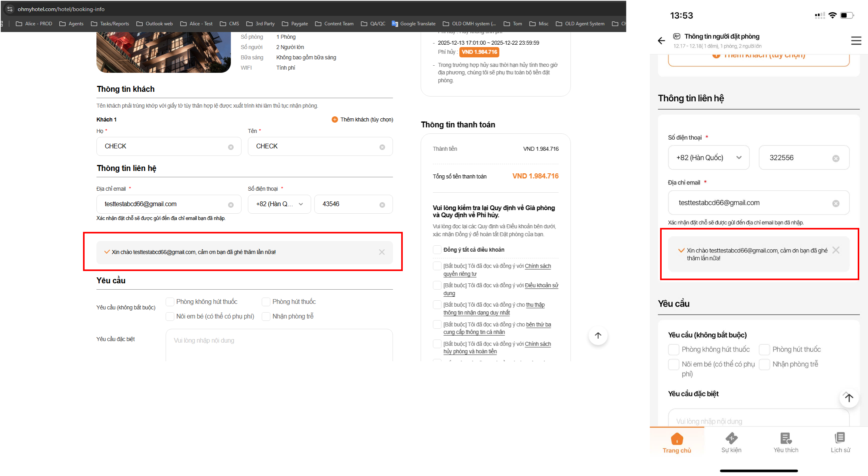This screenshot has height=476, width=868.
Task: Close the desktop welcome-back notification
Action: point(381,252)
